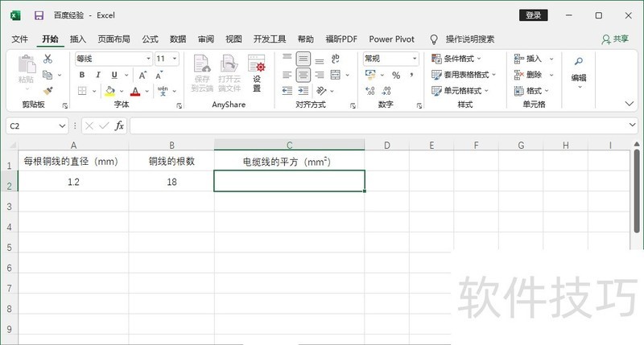Open Cell Styles 单元格样式 dropdown
This screenshot has width=644, height=345.
[x=460, y=91]
